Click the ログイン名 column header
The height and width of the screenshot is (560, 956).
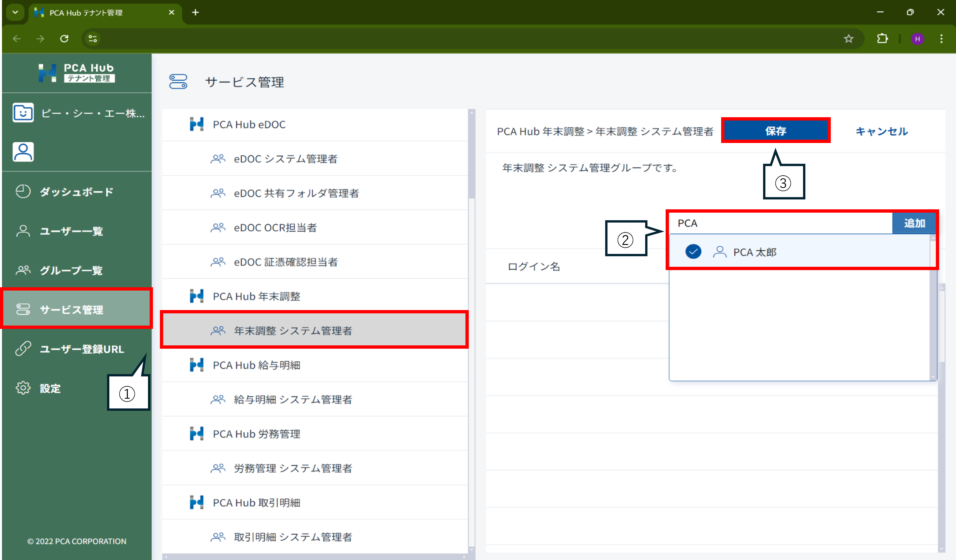[x=534, y=266]
